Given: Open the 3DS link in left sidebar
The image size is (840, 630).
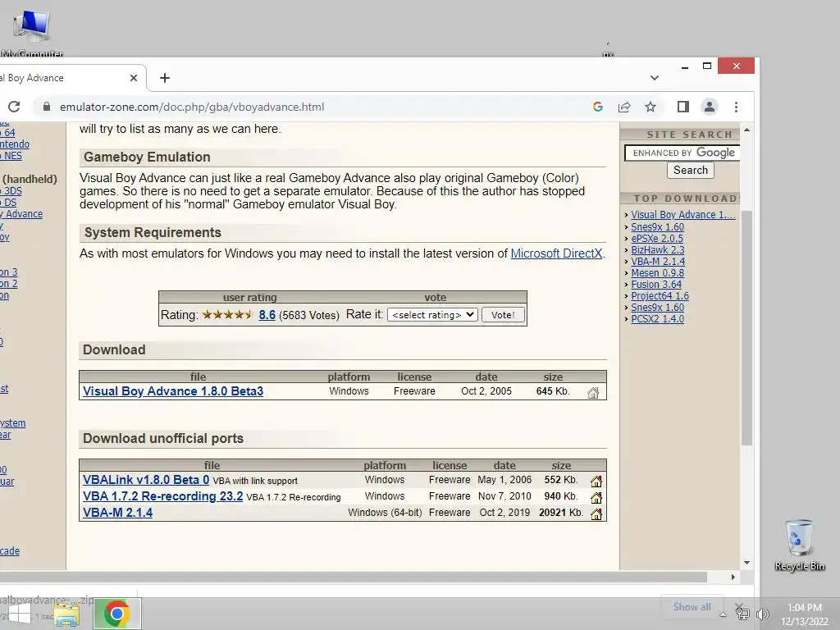Looking at the screenshot, I should click(12, 190).
